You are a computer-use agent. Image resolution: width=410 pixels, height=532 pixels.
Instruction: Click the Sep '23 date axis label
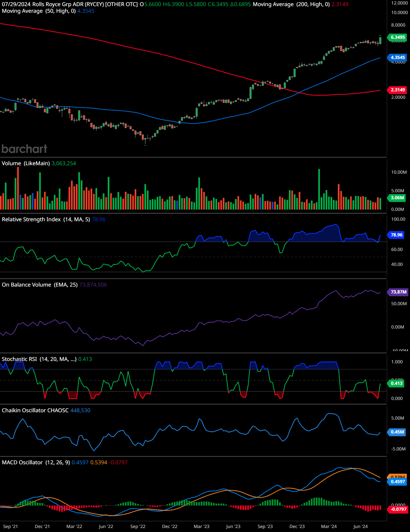pyautogui.click(x=265, y=526)
